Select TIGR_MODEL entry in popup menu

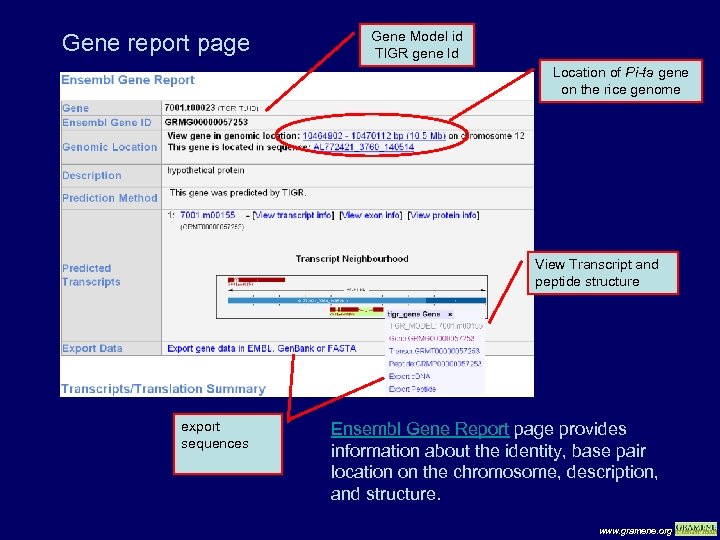[x=435, y=326]
